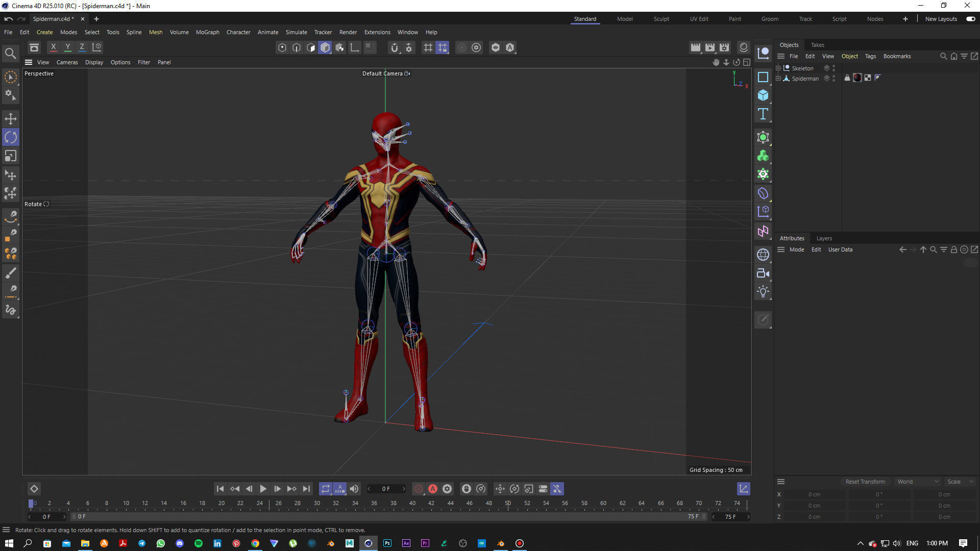Click the Record Active Objects button
Screen dimensions: 980x551
pyautogui.click(x=418, y=489)
